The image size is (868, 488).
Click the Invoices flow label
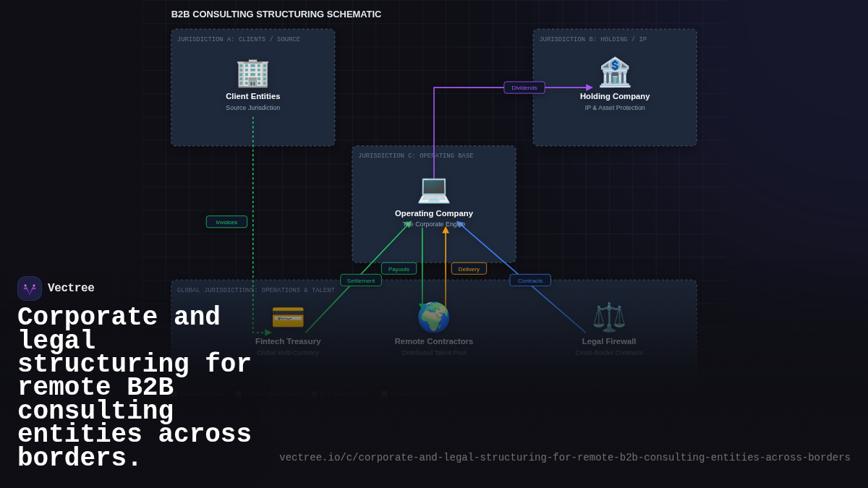point(226,221)
